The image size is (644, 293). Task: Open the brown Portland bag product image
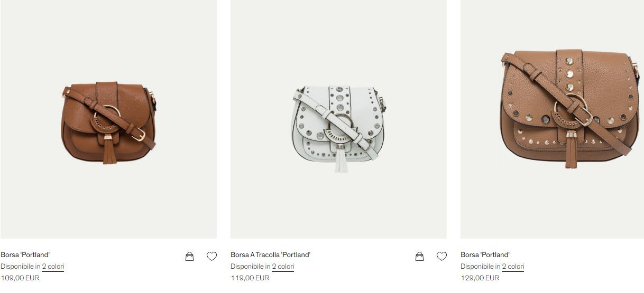[108, 119]
